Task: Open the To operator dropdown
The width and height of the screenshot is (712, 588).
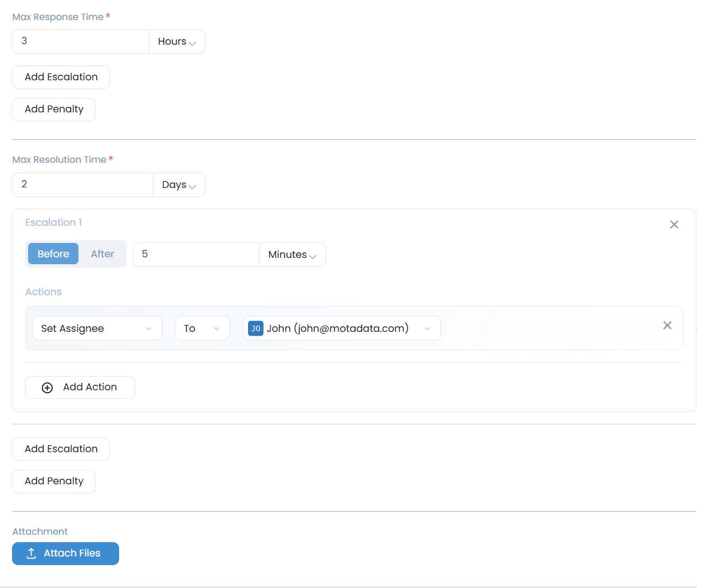Action: click(202, 328)
